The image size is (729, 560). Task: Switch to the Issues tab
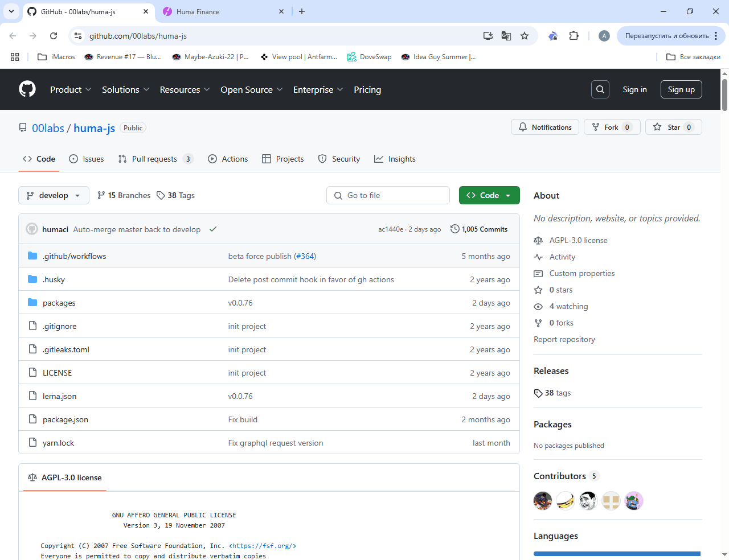(x=86, y=159)
